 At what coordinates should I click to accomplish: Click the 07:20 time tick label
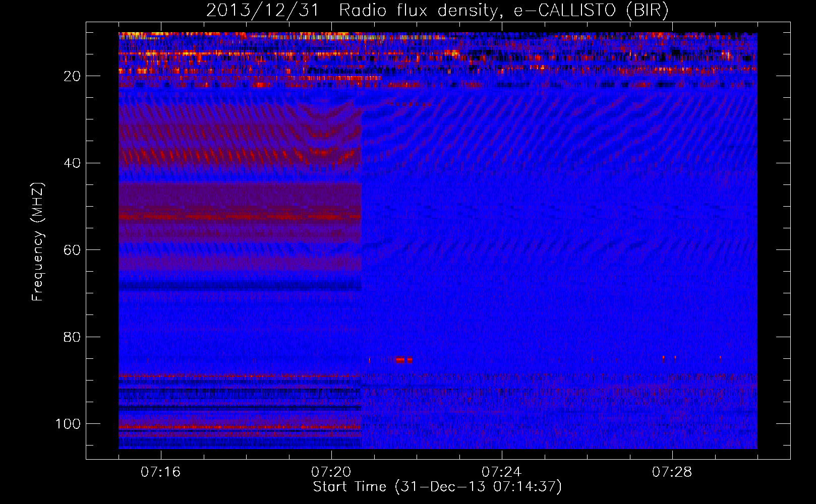coord(331,472)
